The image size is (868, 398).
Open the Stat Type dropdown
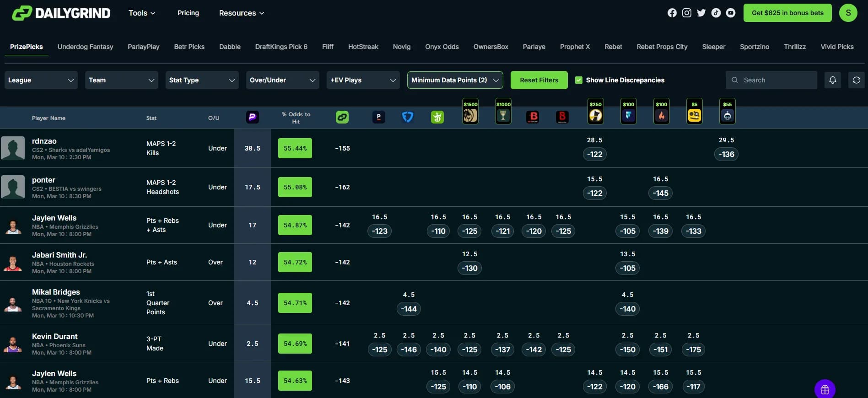click(x=202, y=80)
